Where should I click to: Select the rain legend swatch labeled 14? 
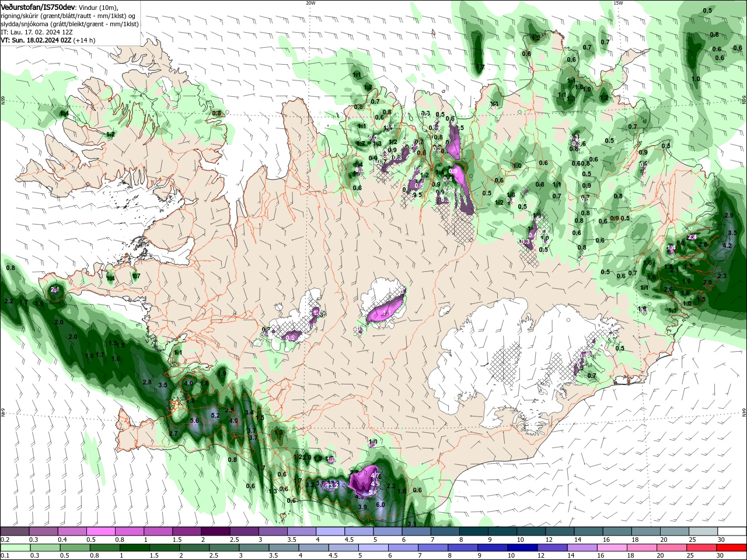coord(582,548)
